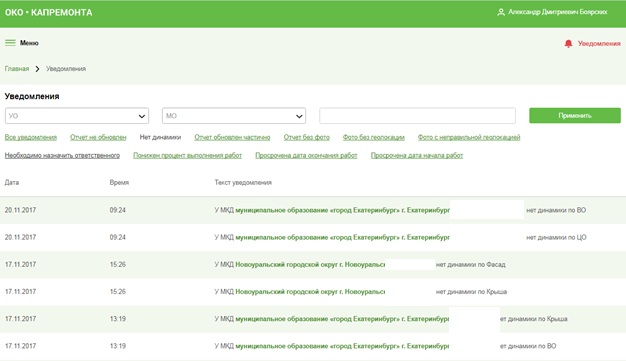Select Просрочена дата начала работ filter
The width and height of the screenshot is (626, 361).
tap(417, 155)
